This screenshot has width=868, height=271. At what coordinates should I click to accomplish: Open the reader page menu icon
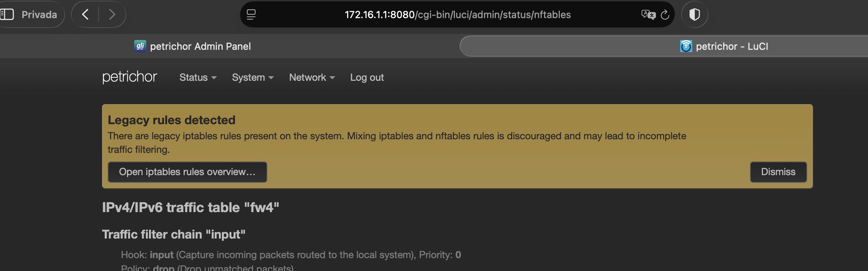[251, 15]
